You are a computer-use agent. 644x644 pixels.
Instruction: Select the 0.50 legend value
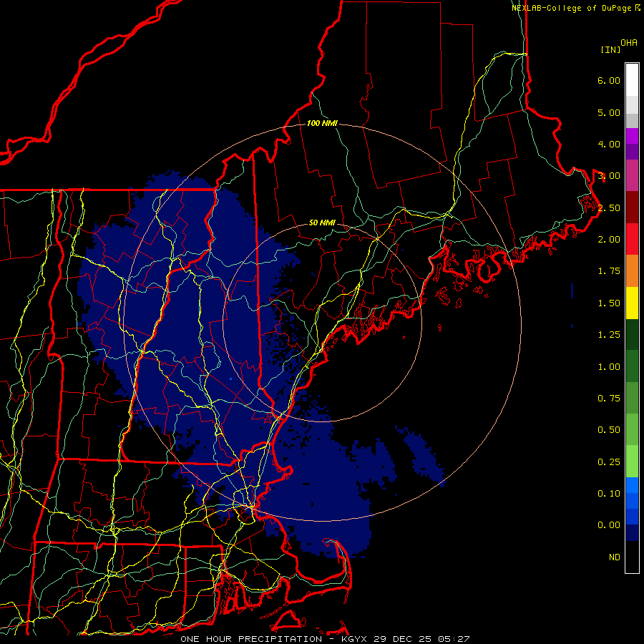tap(609, 430)
